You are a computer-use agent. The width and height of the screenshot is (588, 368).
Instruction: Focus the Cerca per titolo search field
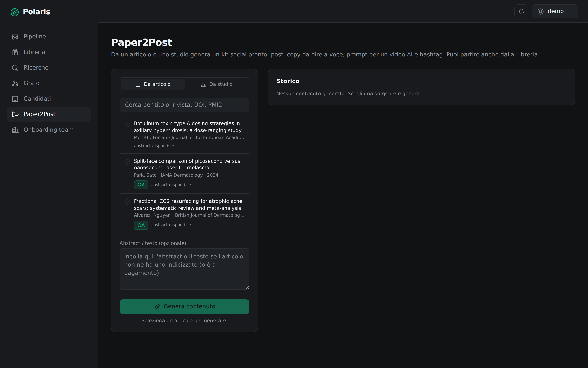pos(184,105)
